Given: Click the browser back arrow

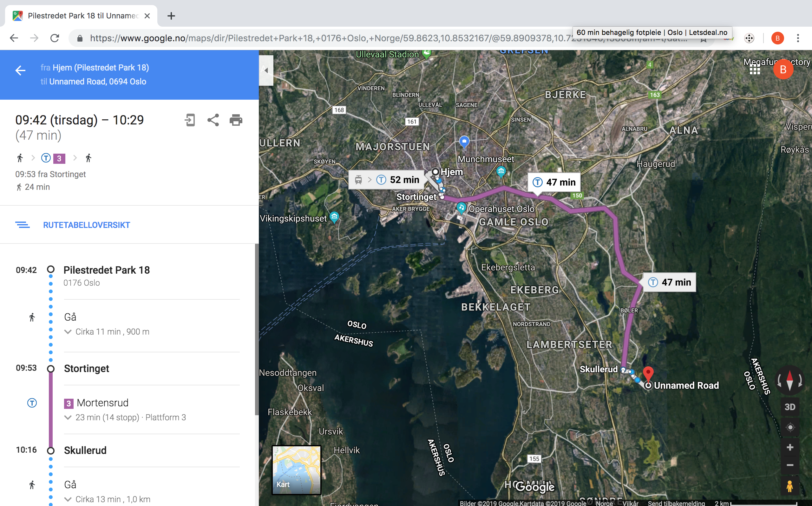Looking at the screenshot, I should [14, 38].
